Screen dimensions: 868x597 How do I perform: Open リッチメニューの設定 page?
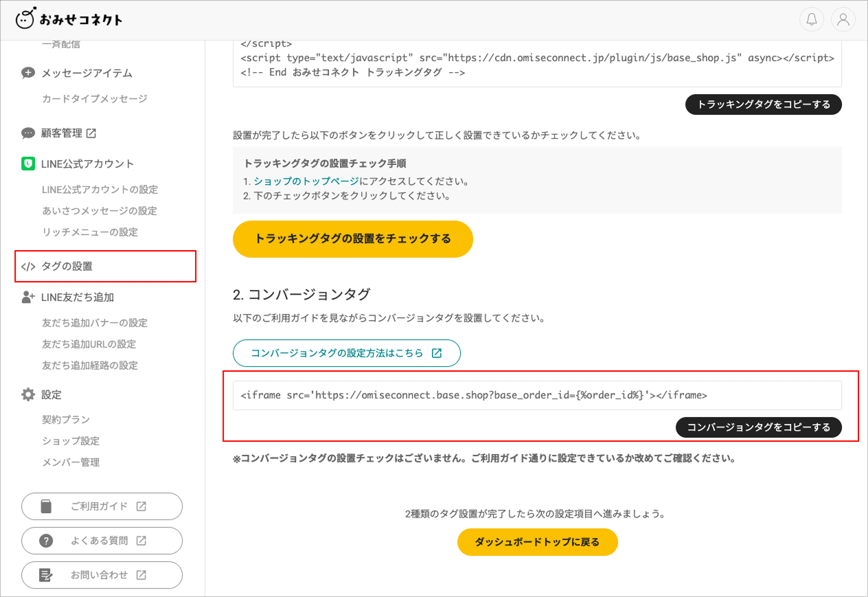tap(90, 232)
